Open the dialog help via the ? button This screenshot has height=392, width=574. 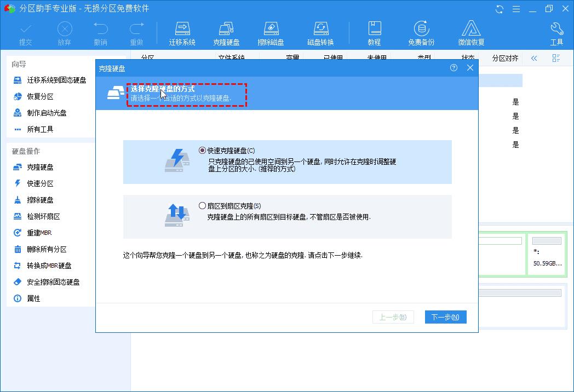[x=454, y=67]
